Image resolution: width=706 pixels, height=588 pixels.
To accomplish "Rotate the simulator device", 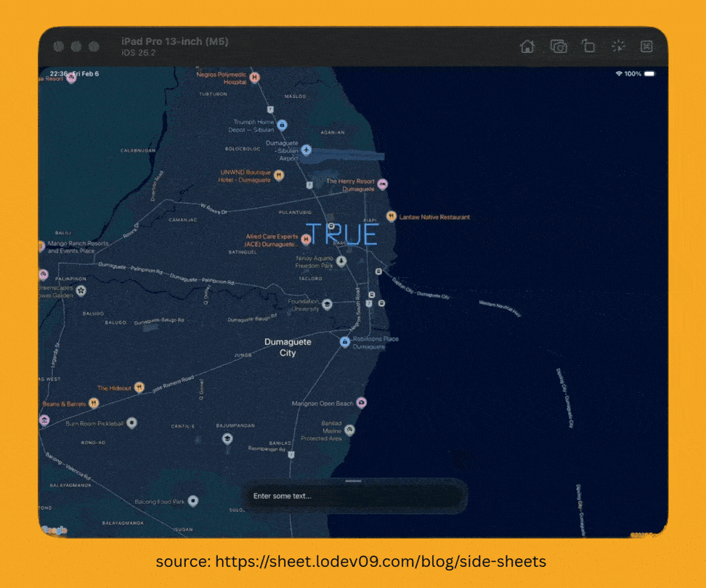I will [x=588, y=46].
